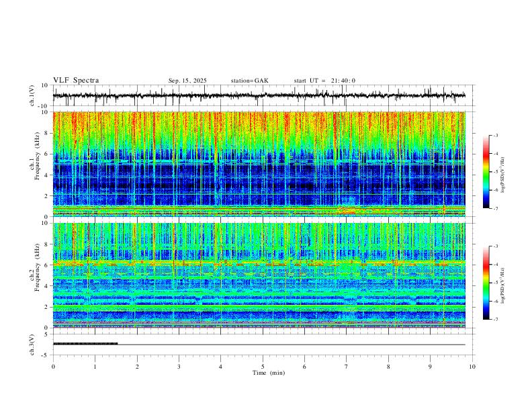
Task: Click the time axis tick label "6"
Action: 304,367
